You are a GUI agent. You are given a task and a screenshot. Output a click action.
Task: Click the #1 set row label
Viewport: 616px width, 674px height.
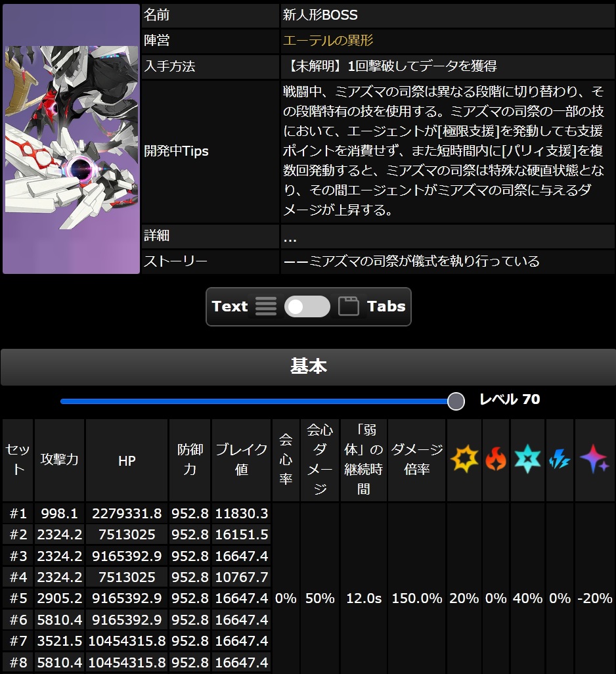pos(18,513)
